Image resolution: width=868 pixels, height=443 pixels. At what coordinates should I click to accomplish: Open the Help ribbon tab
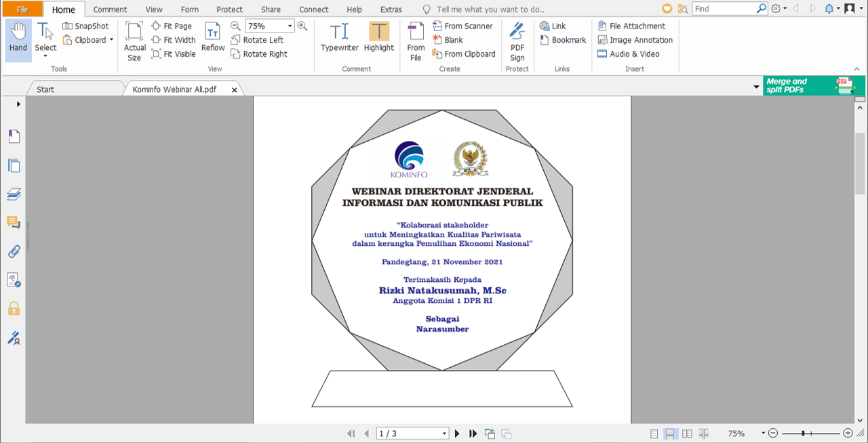coord(354,9)
